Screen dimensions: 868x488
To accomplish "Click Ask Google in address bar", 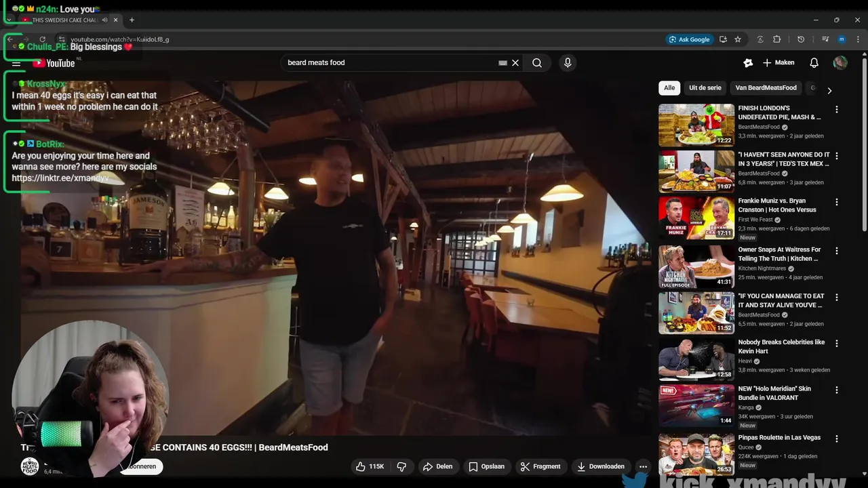I will coord(689,39).
